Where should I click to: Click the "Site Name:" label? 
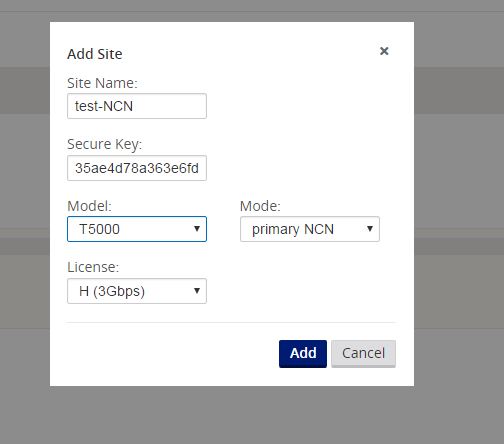coord(102,83)
